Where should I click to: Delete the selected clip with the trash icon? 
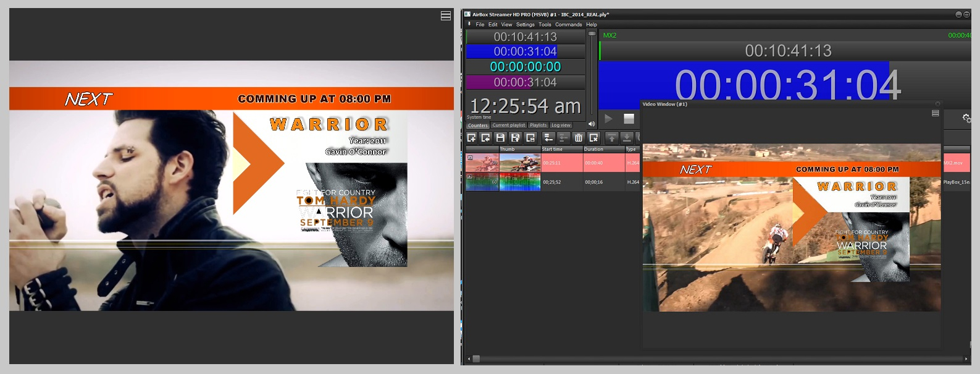[579, 138]
